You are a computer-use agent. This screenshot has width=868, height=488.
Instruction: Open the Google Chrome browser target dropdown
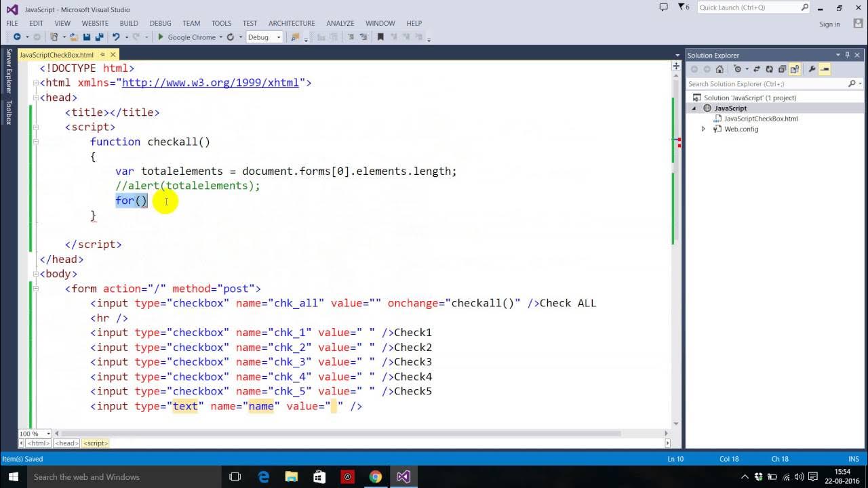[x=221, y=37]
